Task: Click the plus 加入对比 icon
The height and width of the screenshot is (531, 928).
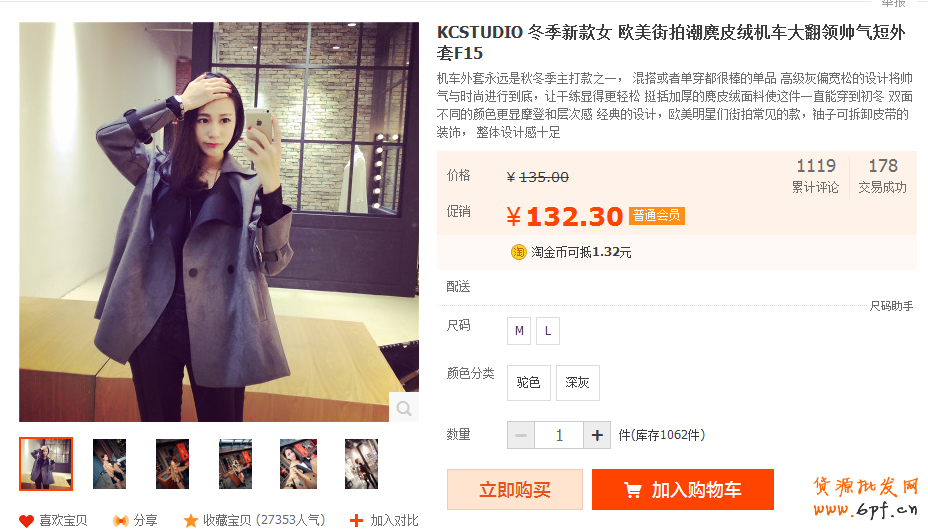Action: tap(356, 521)
